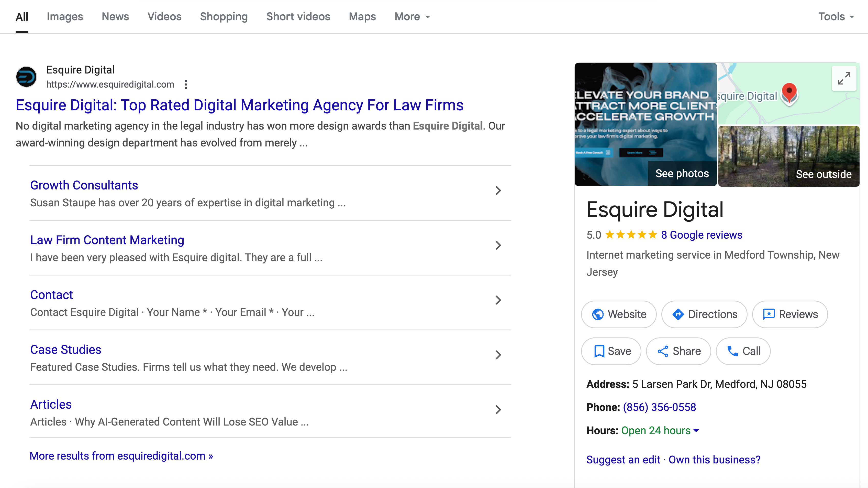Share the Esquire Digital listing
The image size is (868, 488).
coord(678,351)
